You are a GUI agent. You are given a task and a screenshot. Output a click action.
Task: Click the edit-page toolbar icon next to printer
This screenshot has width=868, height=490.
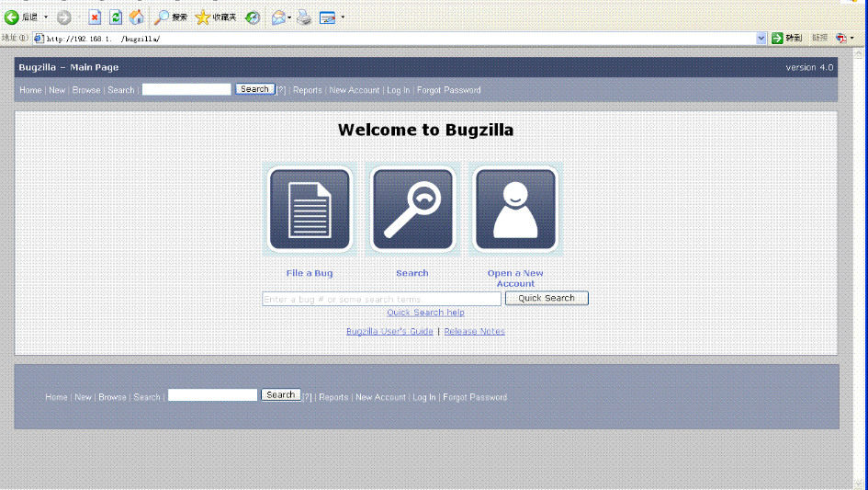(x=328, y=17)
